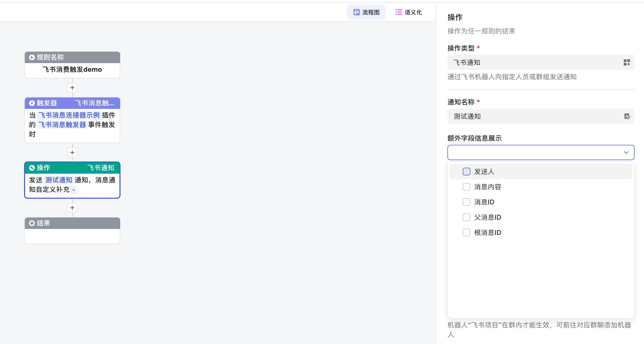Image resolution: width=644 pixels, height=344 pixels.
Task: Click the grid-plus icon in 操作类型 field
Action: 627,62
